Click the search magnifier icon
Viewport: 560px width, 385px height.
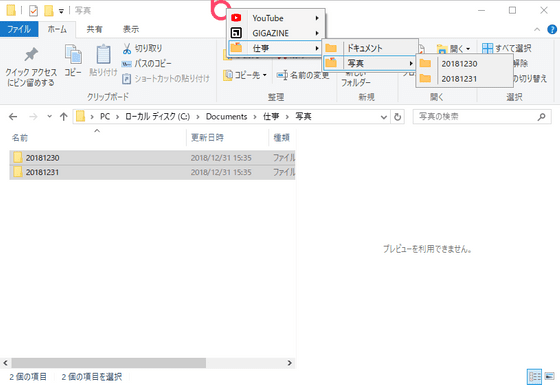coord(541,116)
